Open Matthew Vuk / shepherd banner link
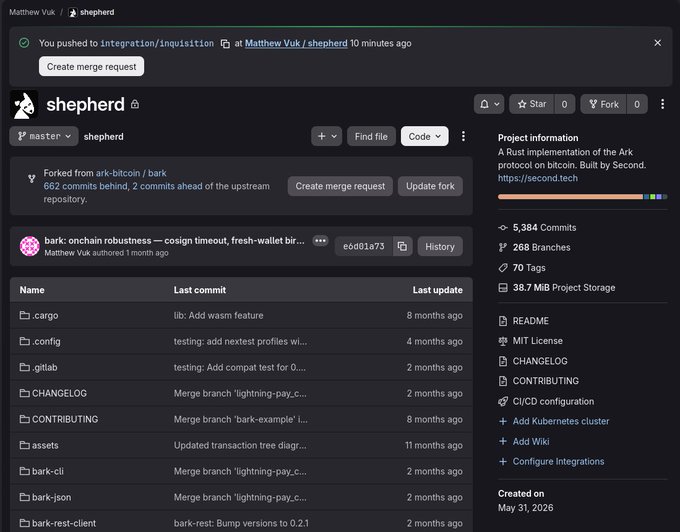This screenshot has width=680, height=532. (x=296, y=43)
